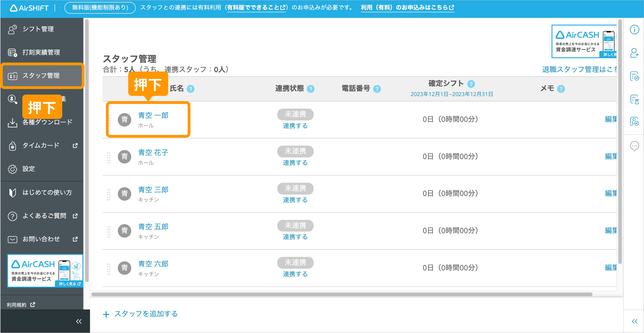Click the FAQ question circle icon
Screen dimensions: 644x333
[x=12, y=216]
